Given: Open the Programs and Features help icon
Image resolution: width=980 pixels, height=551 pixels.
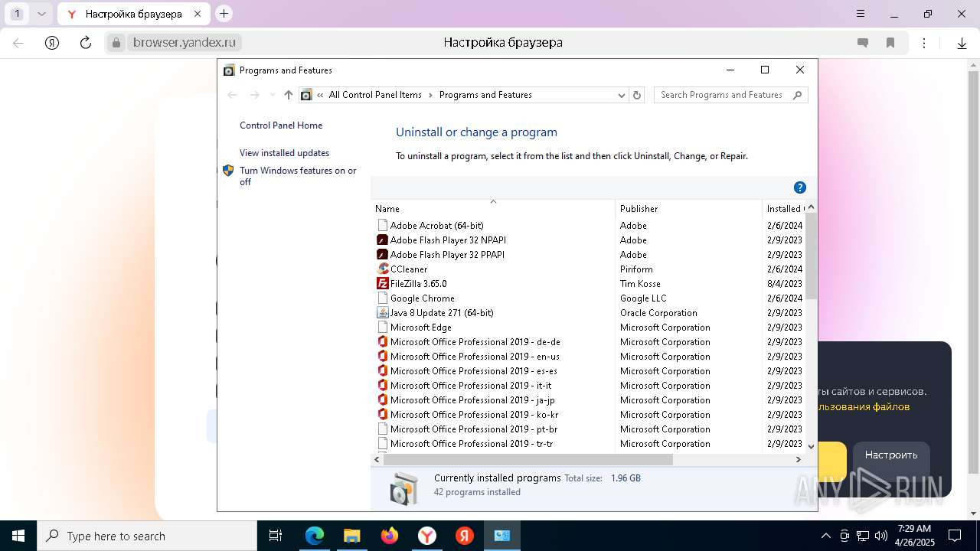Looking at the screenshot, I should [800, 187].
